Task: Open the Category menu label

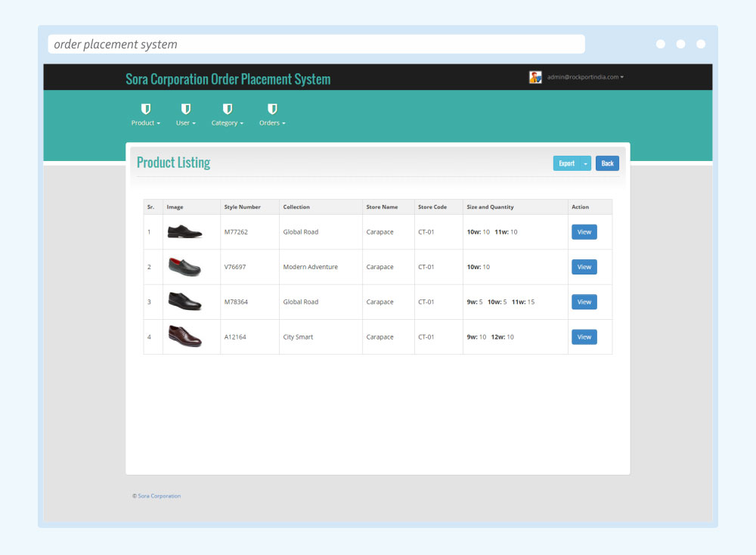Action: (x=227, y=123)
